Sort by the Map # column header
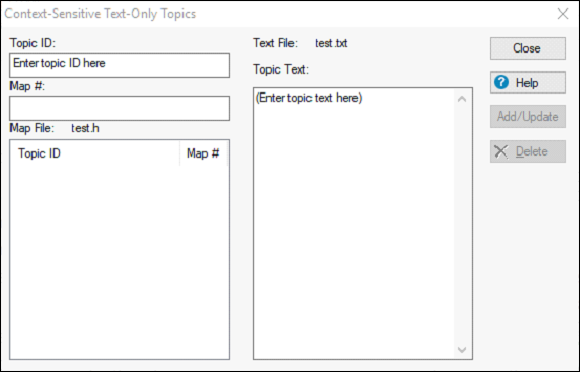Screen dimensions: 580x372 click(203, 153)
